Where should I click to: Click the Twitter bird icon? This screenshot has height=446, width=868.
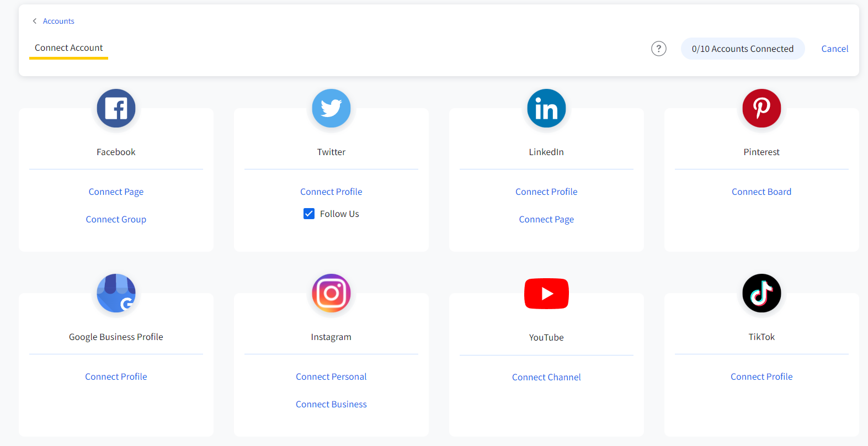(x=331, y=108)
